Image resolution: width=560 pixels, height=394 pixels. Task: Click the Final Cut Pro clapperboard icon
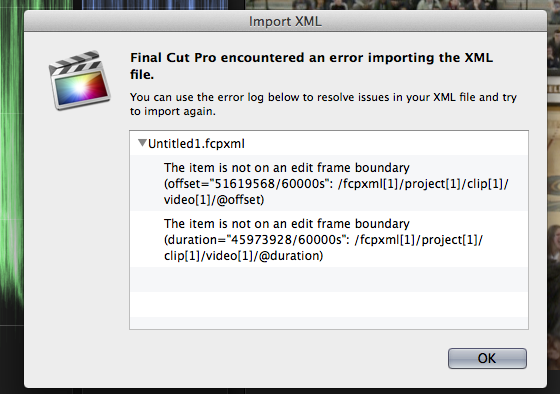(x=79, y=80)
